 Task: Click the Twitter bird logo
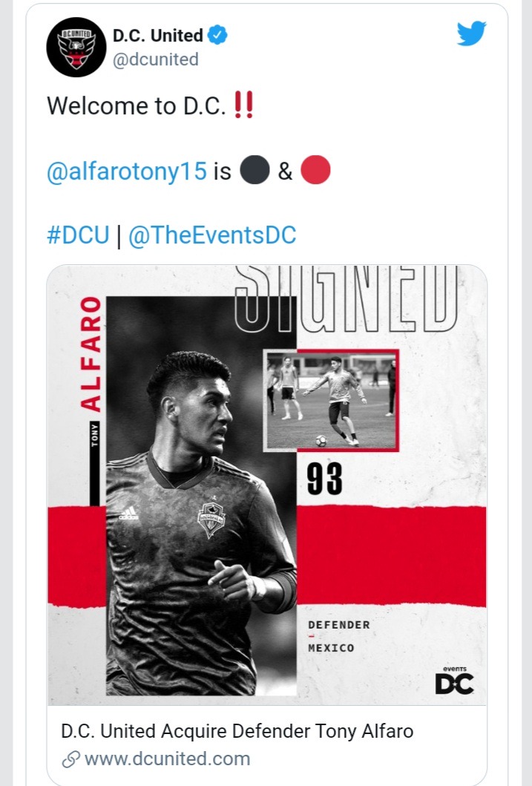[471, 33]
